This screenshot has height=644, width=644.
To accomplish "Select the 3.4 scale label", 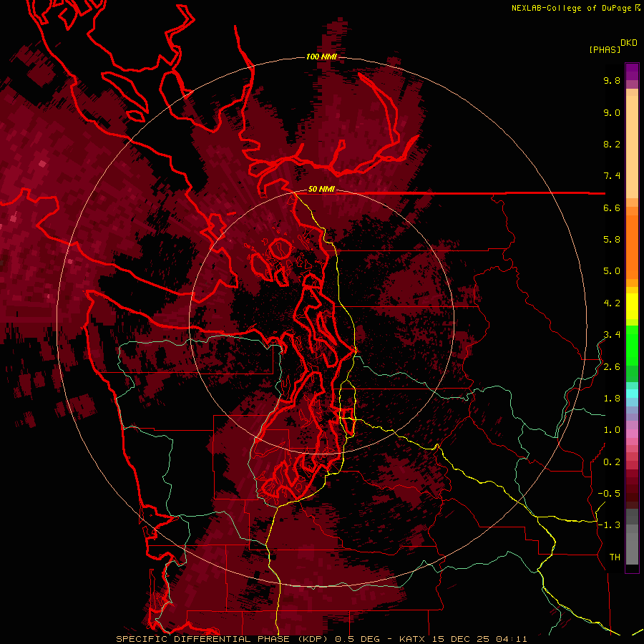I will click(x=612, y=335).
